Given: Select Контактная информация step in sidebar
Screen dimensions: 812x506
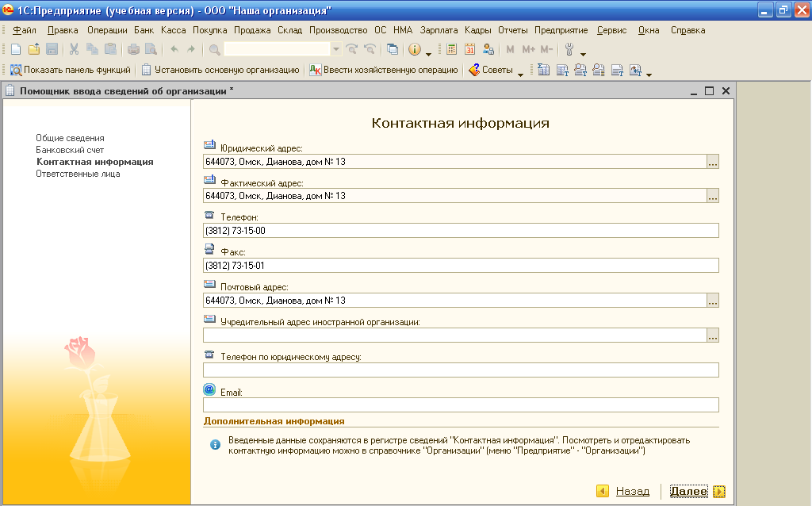Looking at the screenshot, I should (95, 162).
